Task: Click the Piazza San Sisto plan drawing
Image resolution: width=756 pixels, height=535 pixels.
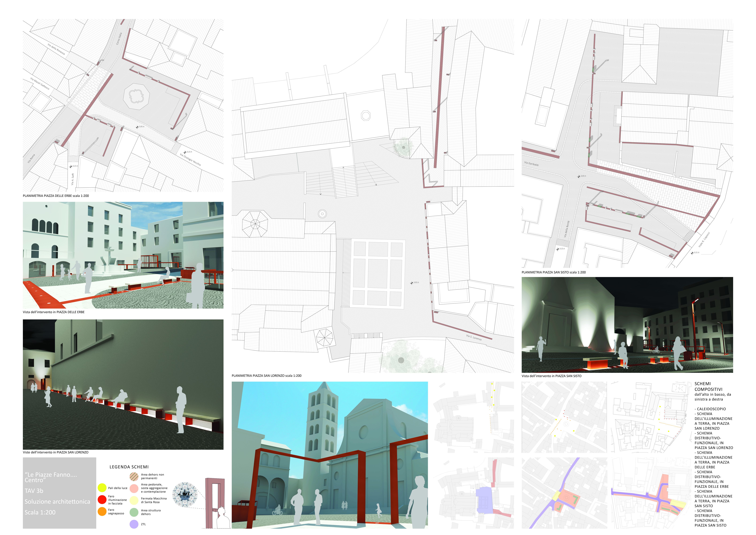Action: click(627, 143)
